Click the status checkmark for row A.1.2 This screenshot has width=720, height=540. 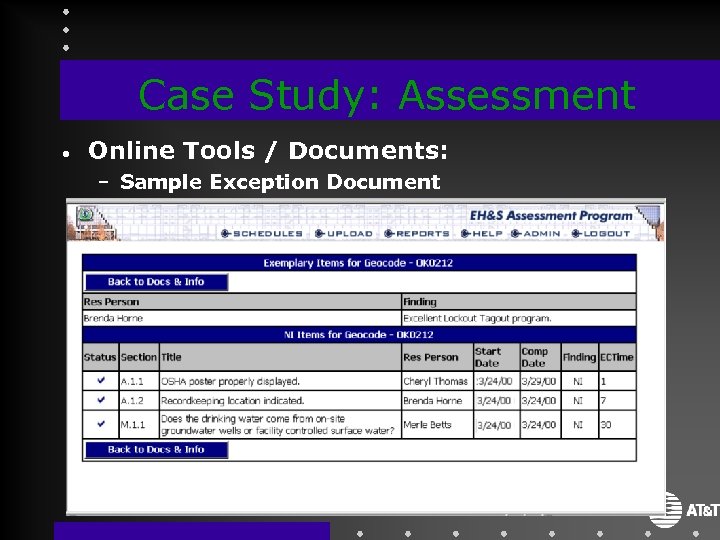click(101, 399)
